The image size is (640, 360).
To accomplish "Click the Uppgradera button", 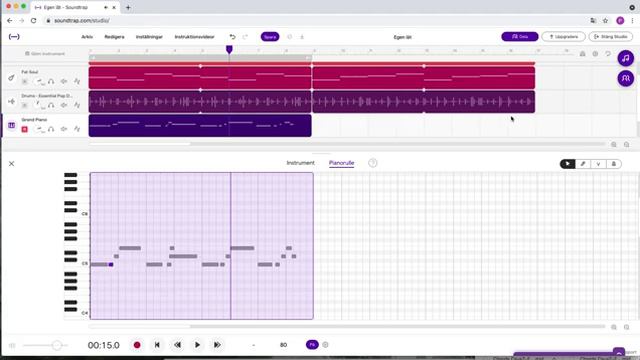I will 563,37.
